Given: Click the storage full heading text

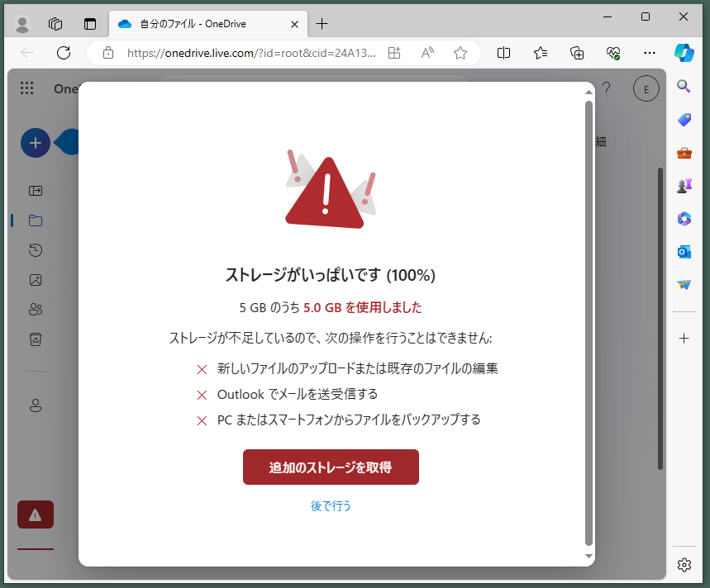Looking at the screenshot, I should pos(330,274).
